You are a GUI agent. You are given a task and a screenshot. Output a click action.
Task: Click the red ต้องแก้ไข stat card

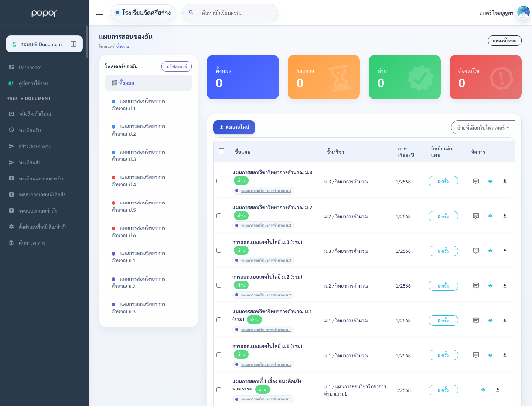[x=485, y=77]
